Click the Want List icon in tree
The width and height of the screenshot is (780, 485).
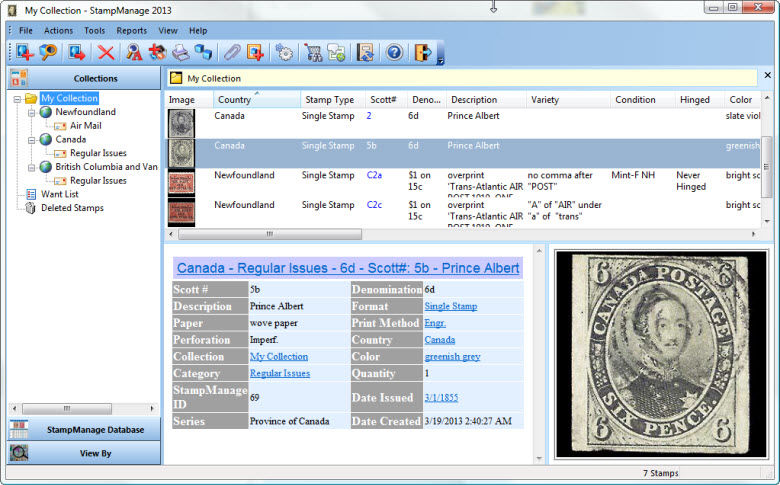(x=31, y=194)
